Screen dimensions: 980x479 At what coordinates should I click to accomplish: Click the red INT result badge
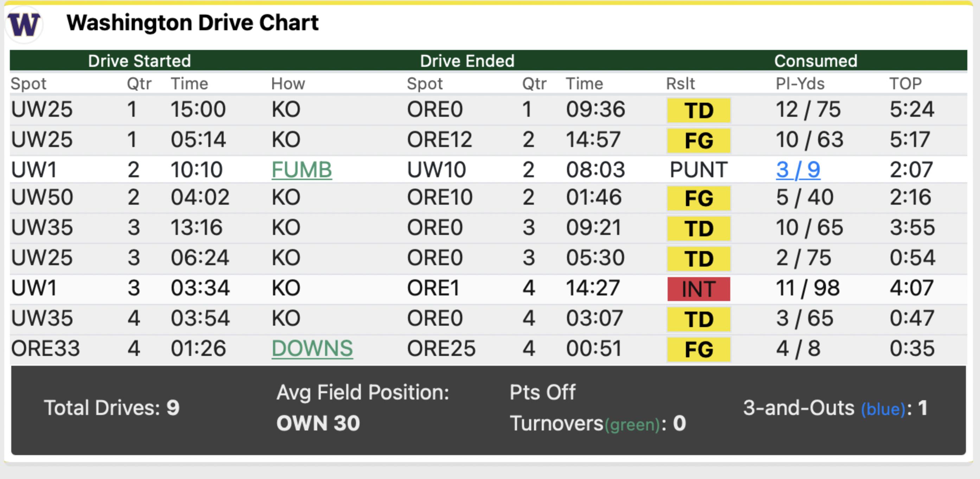tap(699, 289)
